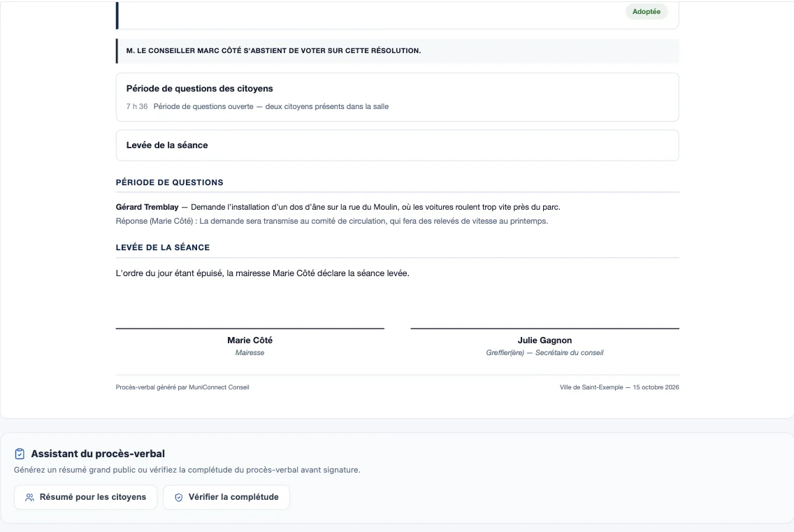
Task: Click the people icon in Résumé pour les citoyens
Action: point(30,498)
